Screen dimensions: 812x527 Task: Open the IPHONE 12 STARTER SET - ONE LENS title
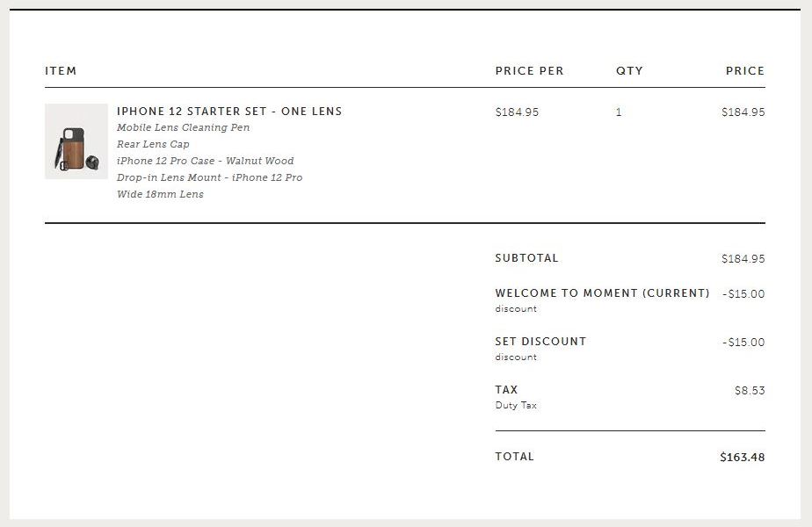coord(229,112)
